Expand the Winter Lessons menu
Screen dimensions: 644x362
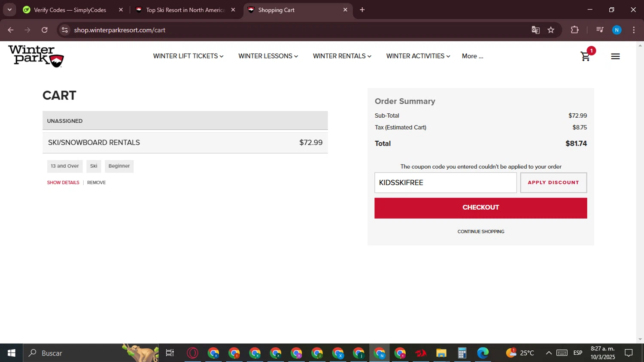click(268, 56)
